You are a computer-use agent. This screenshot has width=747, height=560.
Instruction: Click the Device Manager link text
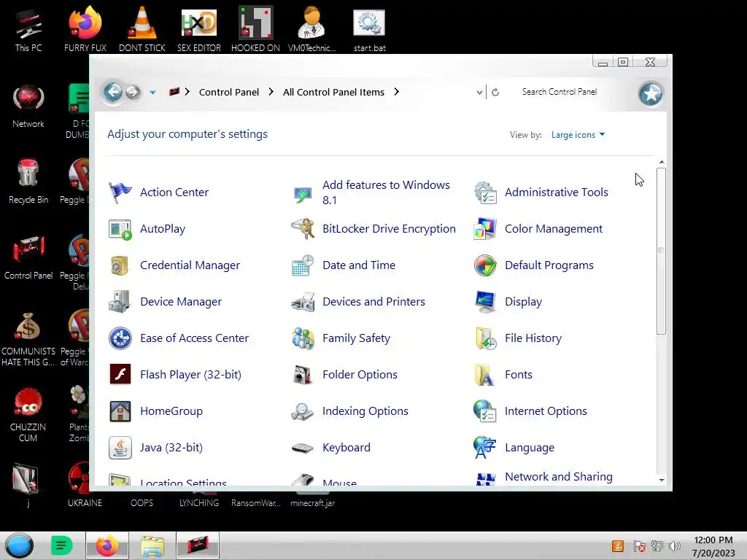tap(181, 302)
